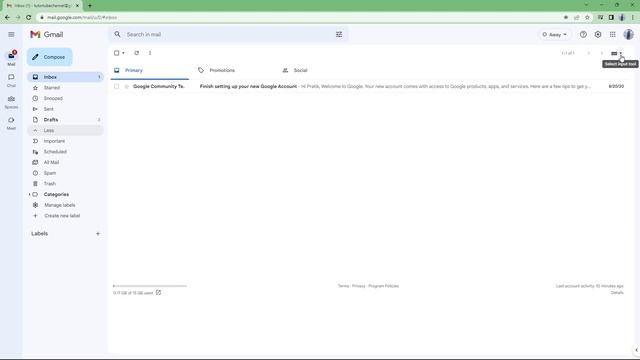The image size is (640, 360).
Task: Bookmark this page with the star
Action: pyautogui.click(x=587, y=18)
